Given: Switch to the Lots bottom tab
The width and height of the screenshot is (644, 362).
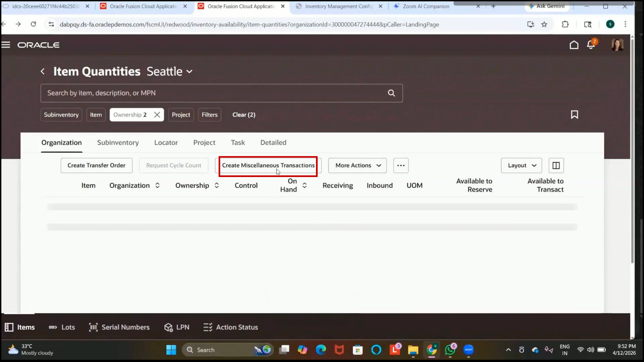Looking at the screenshot, I should pyautogui.click(x=62, y=327).
